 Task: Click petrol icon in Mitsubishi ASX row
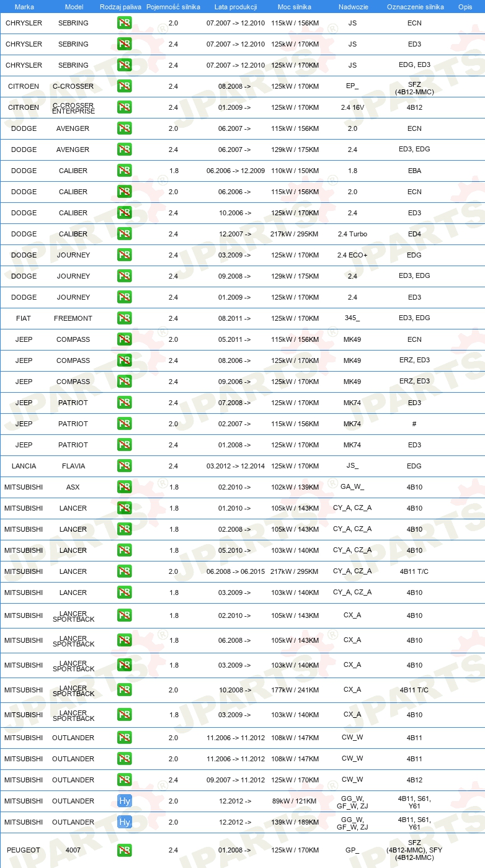[124, 488]
